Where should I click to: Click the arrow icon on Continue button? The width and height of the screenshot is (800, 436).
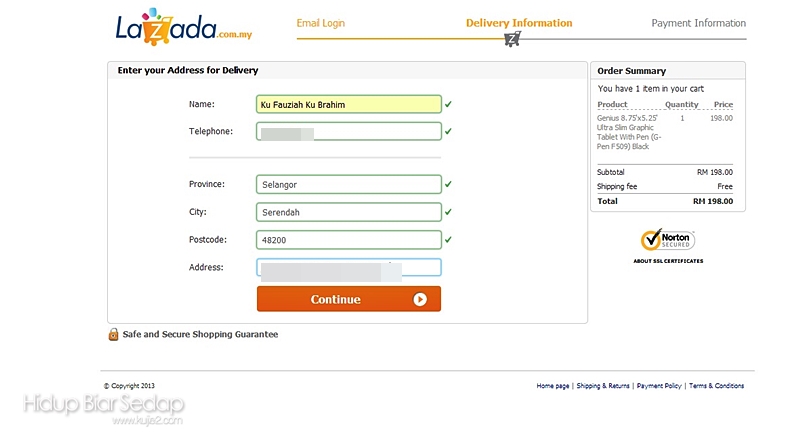420,299
